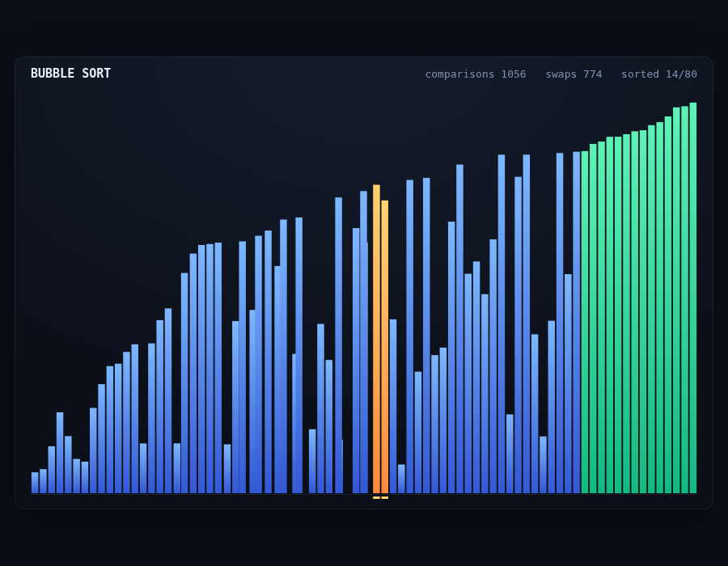Select the leftmost green sorted bar

(585, 322)
